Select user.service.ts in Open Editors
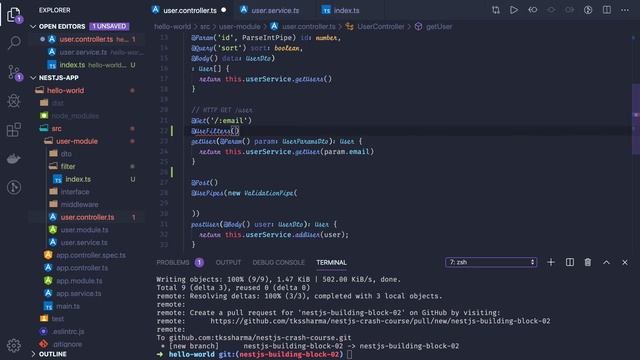640x360 pixels. (x=83, y=52)
